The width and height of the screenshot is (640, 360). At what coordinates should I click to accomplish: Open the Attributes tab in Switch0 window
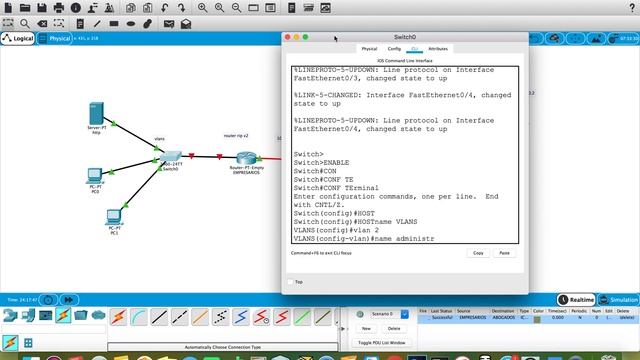click(x=438, y=49)
